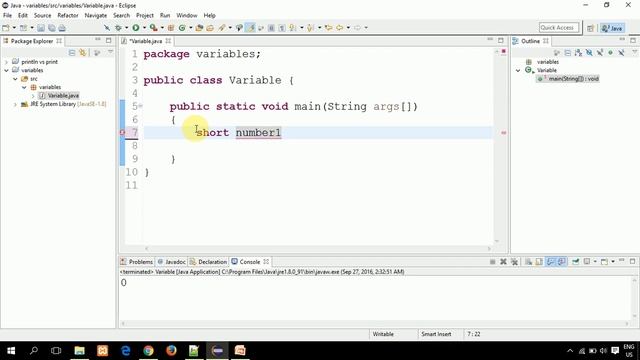640x360 pixels.
Task: Click the Back navigation arrow in the toolbar
Action: click(x=339, y=28)
